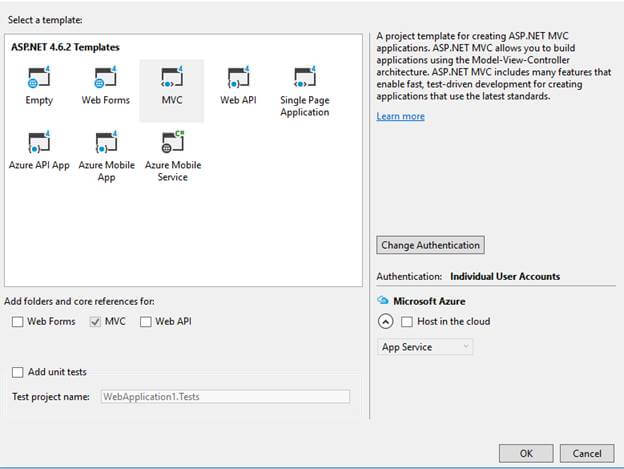Check the Web API references checkbox

(x=146, y=322)
